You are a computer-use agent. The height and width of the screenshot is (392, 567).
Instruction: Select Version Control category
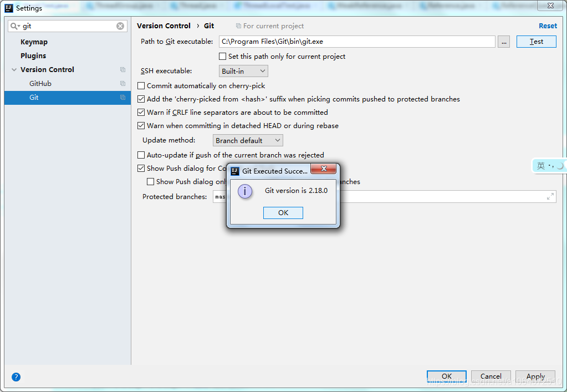point(47,69)
